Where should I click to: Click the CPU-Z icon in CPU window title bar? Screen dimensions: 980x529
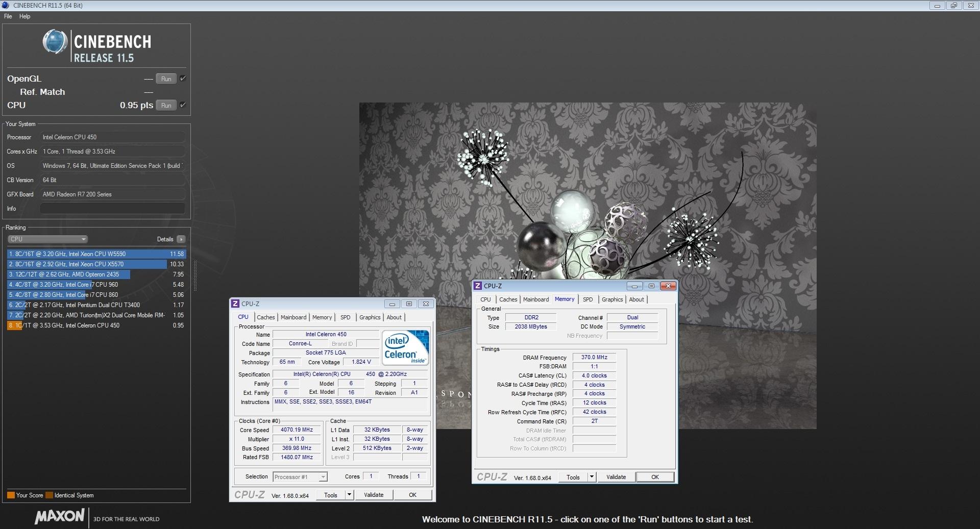tap(235, 304)
